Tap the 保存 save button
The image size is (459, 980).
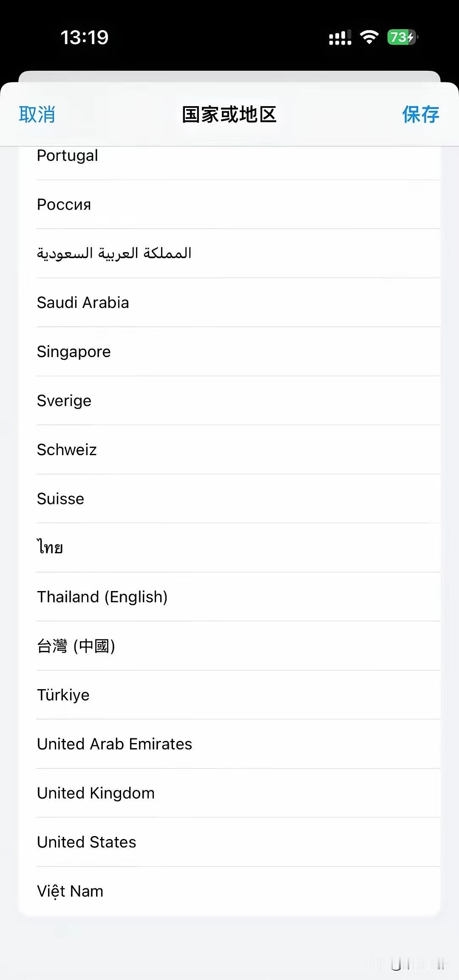click(421, 114)
